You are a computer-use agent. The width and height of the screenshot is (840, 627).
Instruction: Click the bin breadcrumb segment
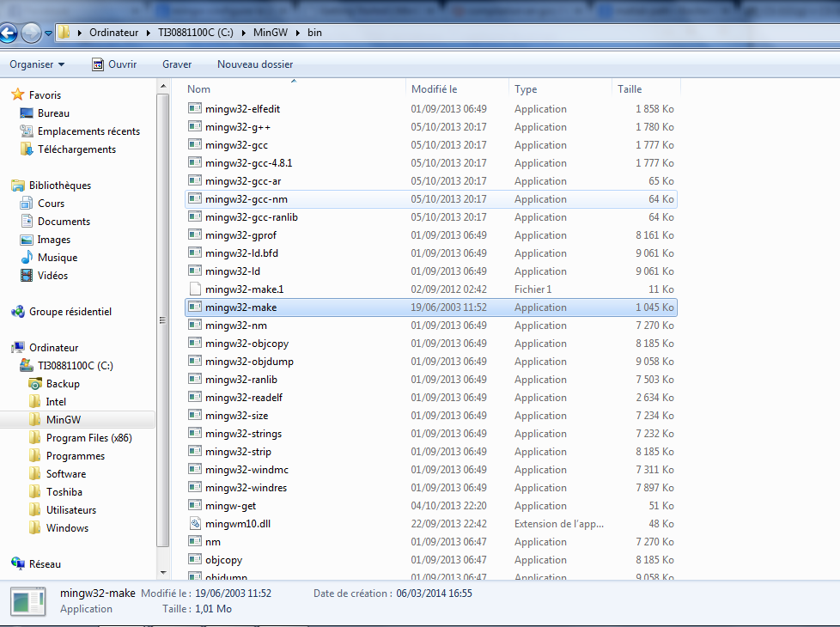click(314, 33)
